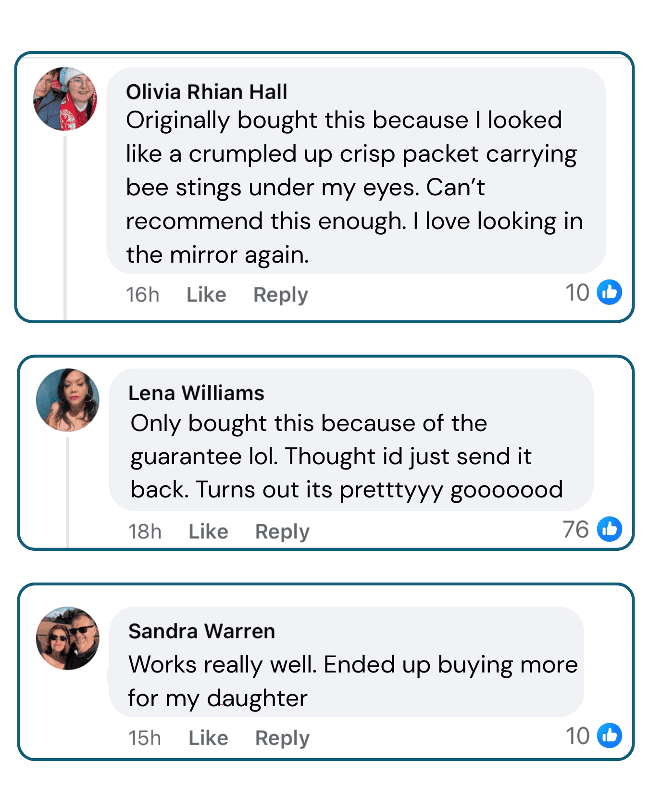Open Olivia Rhian Hall's profile picture
This screenshot has height=812, width=649.
pos(65,99)
